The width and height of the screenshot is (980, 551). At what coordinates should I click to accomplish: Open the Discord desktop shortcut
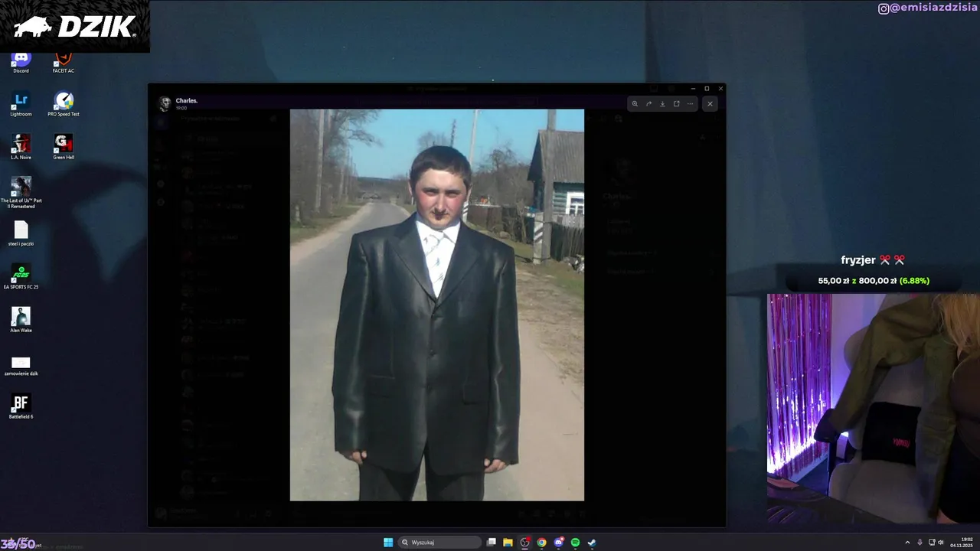(x=21, y=62)
